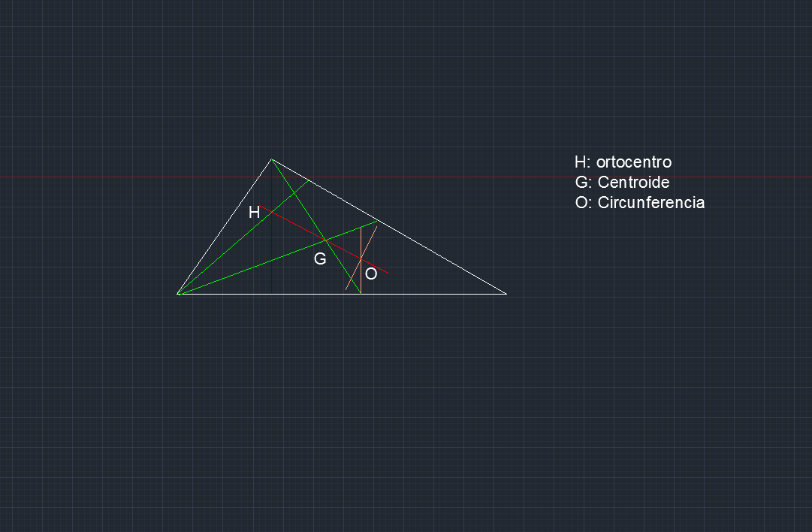Select the 'H: ortocentro' legend text
Screen dimensions: 812x532
pos(623,162)
